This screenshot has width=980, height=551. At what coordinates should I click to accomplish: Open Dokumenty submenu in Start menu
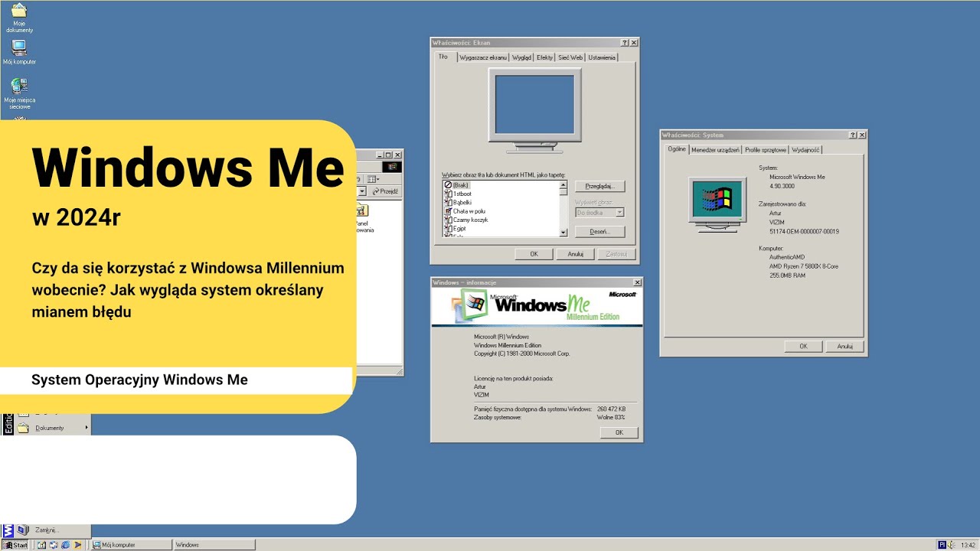tap(53, 428)
